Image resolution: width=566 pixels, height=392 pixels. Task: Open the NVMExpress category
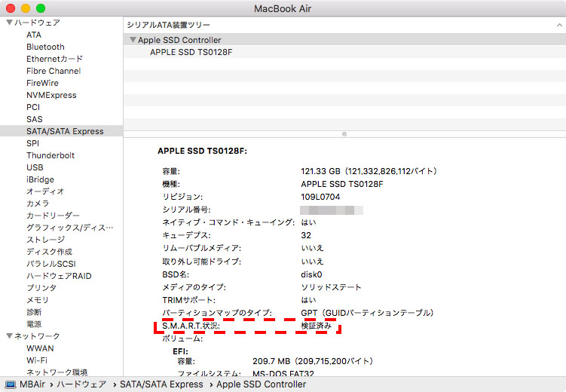tap(51, 95)
